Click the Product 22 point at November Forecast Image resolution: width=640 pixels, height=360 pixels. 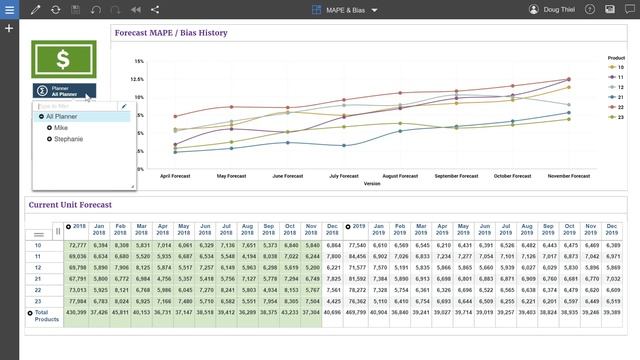569,80
